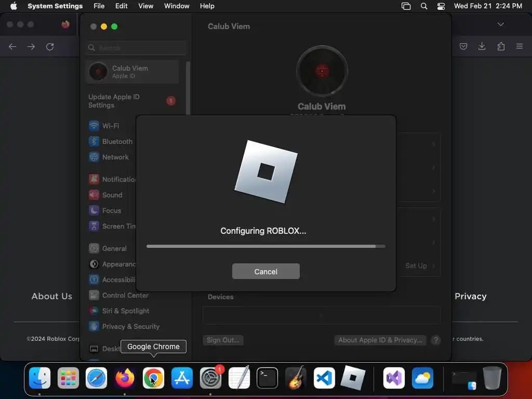Open Launchpad from the Dock

(x=68, y=378)
